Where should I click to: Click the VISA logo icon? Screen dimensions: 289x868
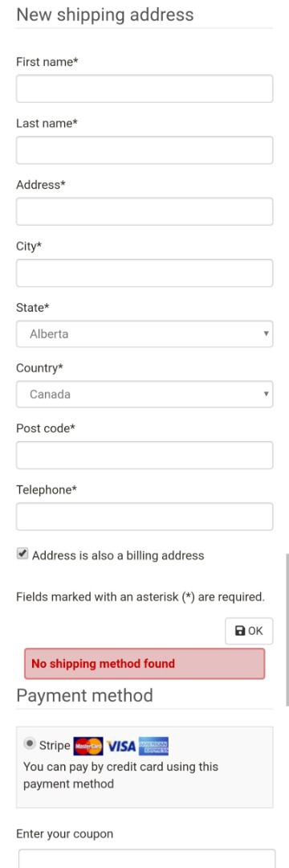(121, 746)
